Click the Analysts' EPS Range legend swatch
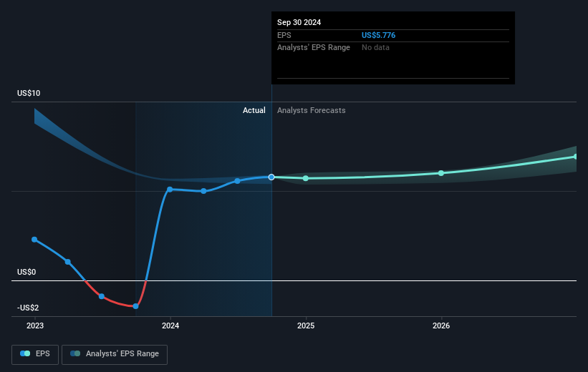This screenshot has height=372, width=588. [75, 353]
